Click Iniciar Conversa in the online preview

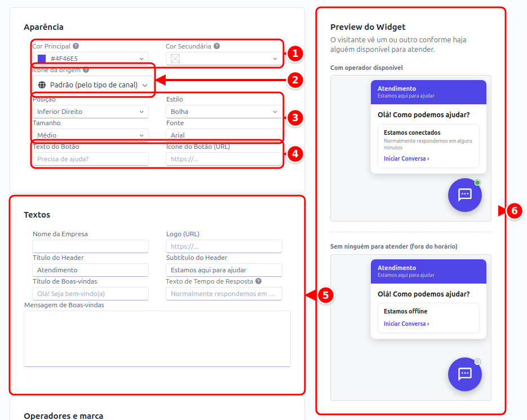(406, 158)
